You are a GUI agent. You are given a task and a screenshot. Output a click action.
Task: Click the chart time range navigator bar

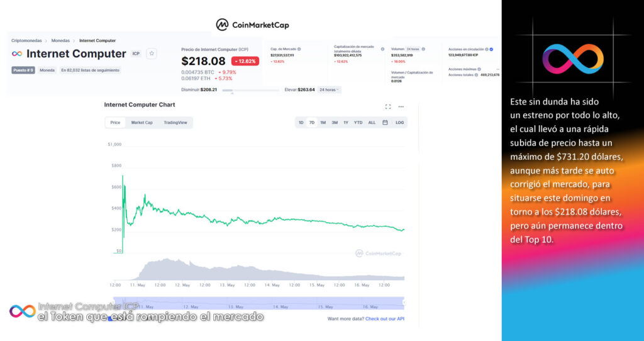258,303
